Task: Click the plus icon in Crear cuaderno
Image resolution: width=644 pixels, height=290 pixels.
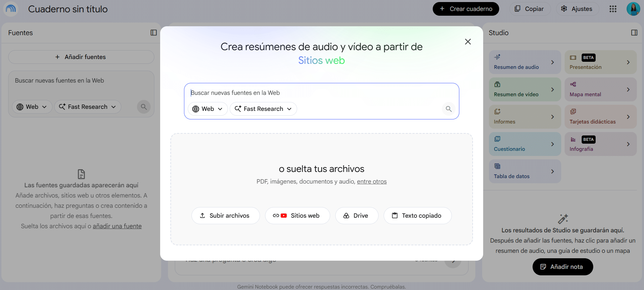Action: (x=442, y=9)
